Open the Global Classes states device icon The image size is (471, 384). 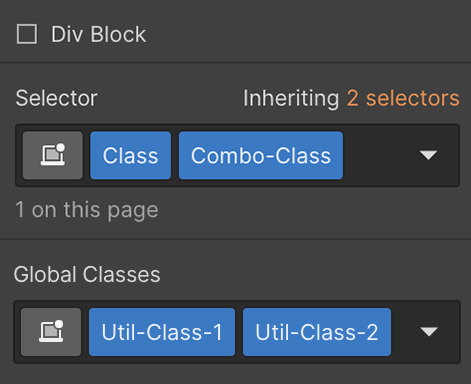[51, 332]
